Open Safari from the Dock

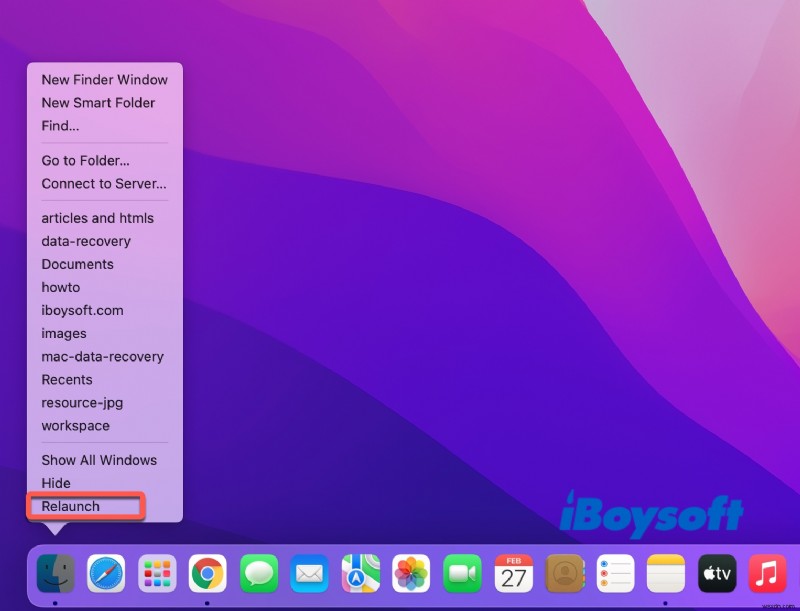[107, 573]
